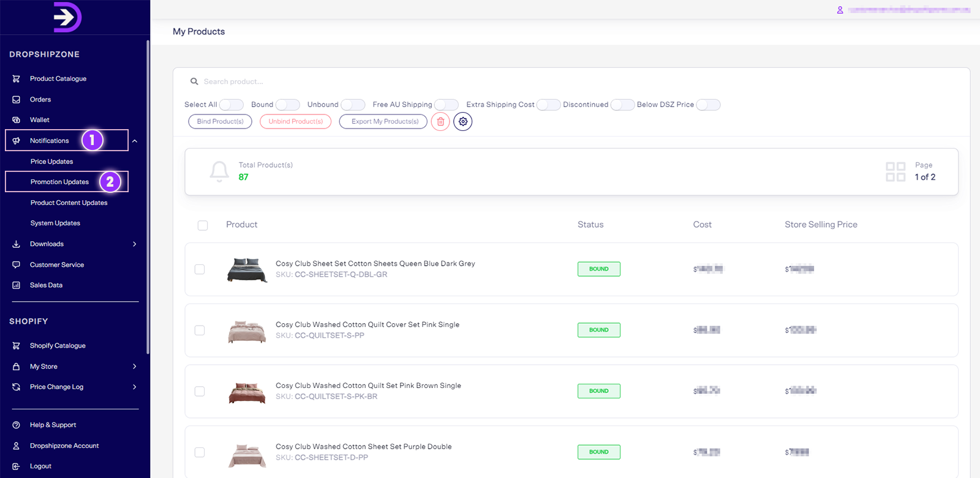Click the Customer Service chat icon
980x478 pixels.
[17, 265]
